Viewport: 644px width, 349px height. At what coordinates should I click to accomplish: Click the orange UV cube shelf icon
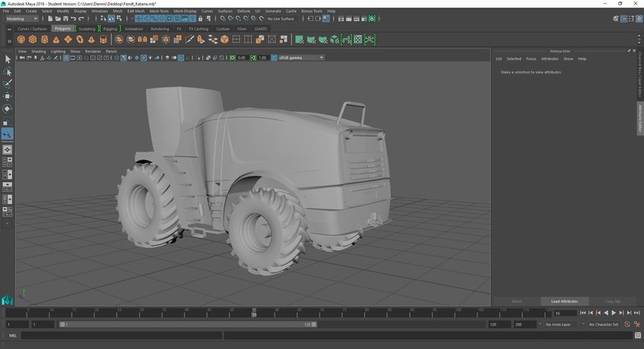tap(225, 39)
